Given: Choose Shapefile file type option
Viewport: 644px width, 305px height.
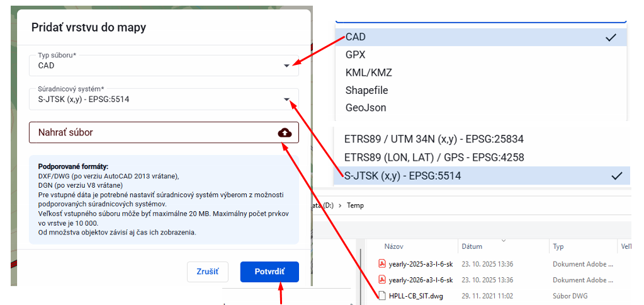Looking at the screenshot, I should 366,90.
